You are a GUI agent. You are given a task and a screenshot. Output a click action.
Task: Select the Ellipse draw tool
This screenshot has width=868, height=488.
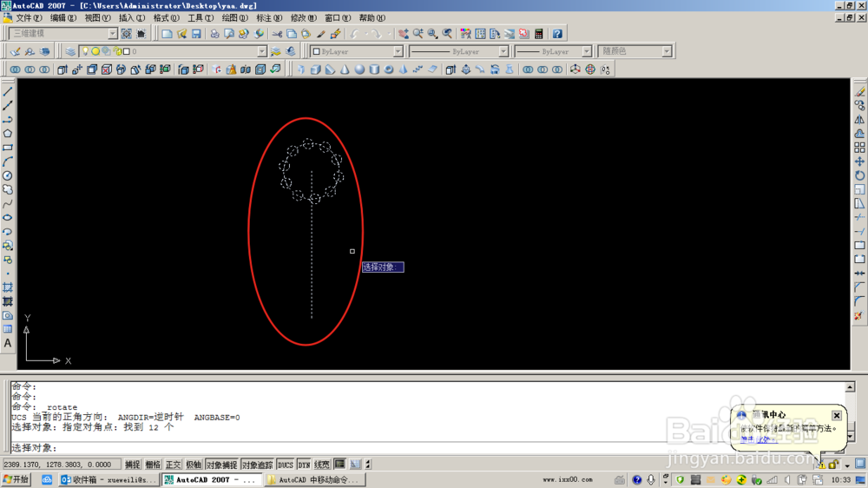click(x=8, y=218)
